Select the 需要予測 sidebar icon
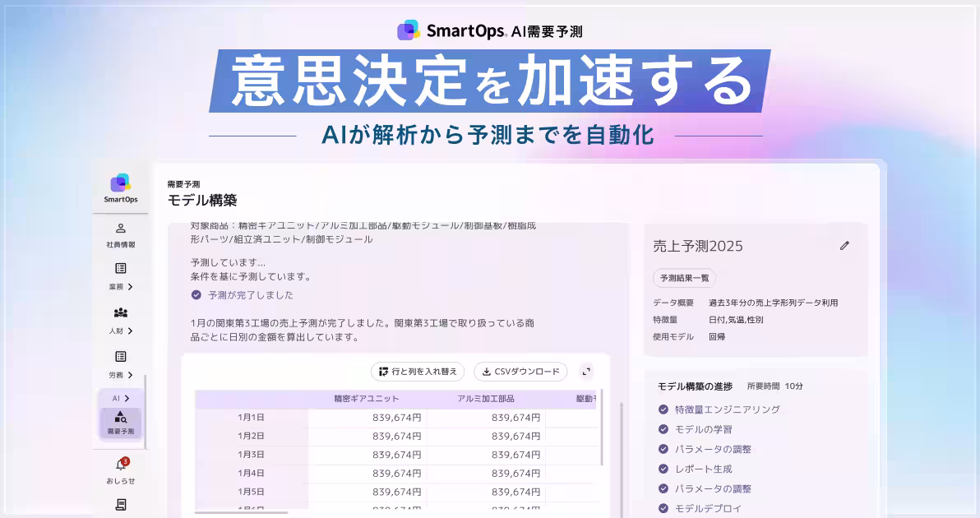This screenshot has height=518, width=980. click(120, 419)
